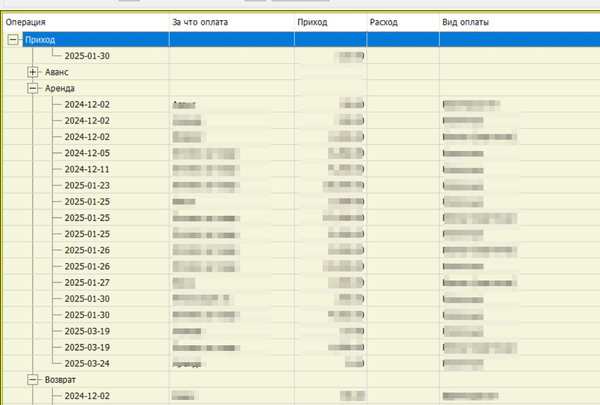This screenshot has height=405, width=600.
Task: Select the Возврат tree item label
Action: [62, 381]
